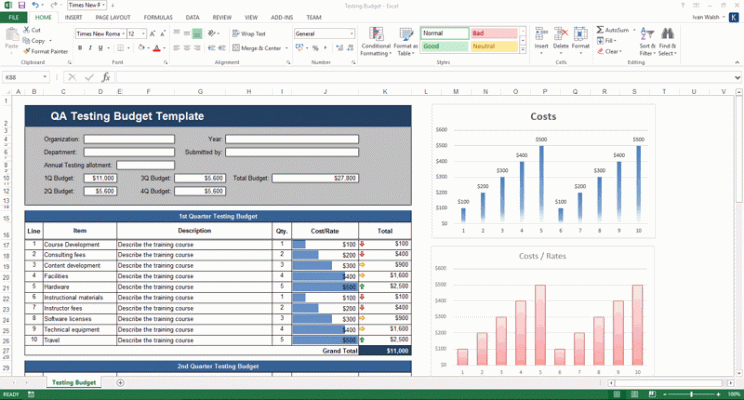
Task: Toggle Bold formatting button
Action: (x=80, y=48)
